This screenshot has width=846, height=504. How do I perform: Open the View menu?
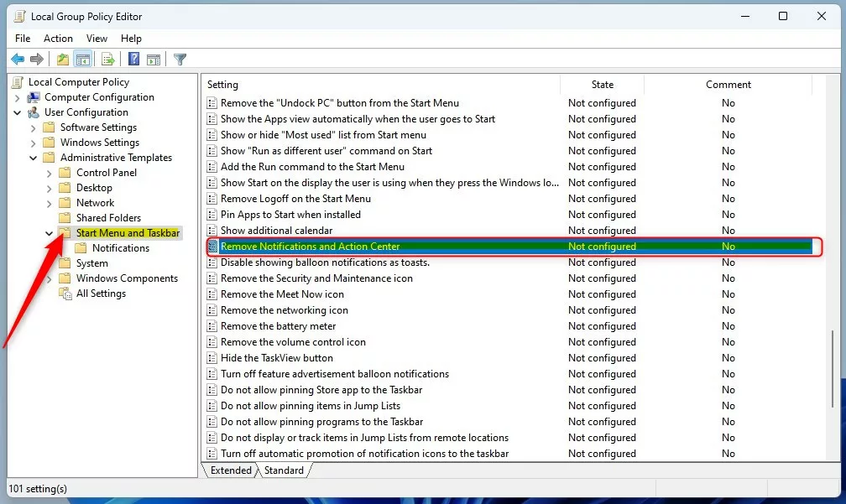[x=97, y=39]
